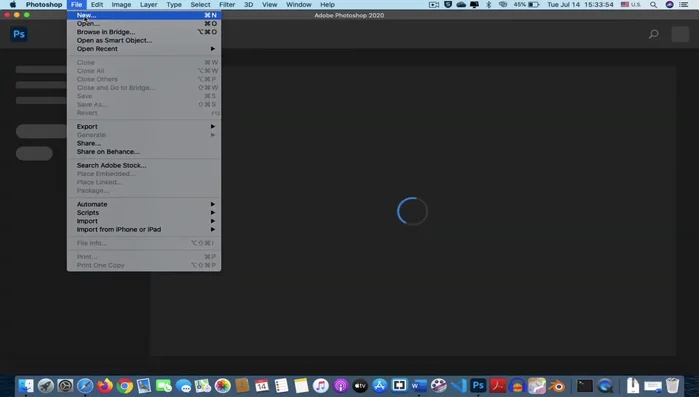Expand Import from iPhone or iPad submenu
699x397 pixels.
click(x=144, y=229)
